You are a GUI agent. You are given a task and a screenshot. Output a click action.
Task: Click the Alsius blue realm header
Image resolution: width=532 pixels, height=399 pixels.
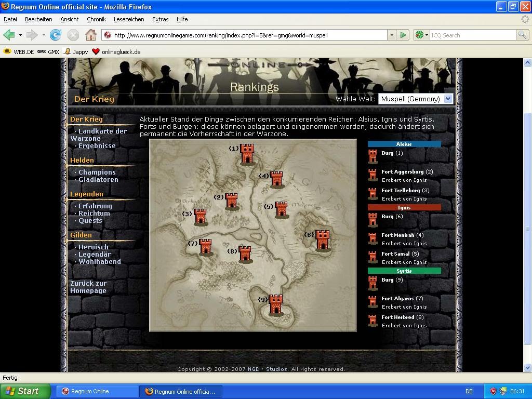404,144
